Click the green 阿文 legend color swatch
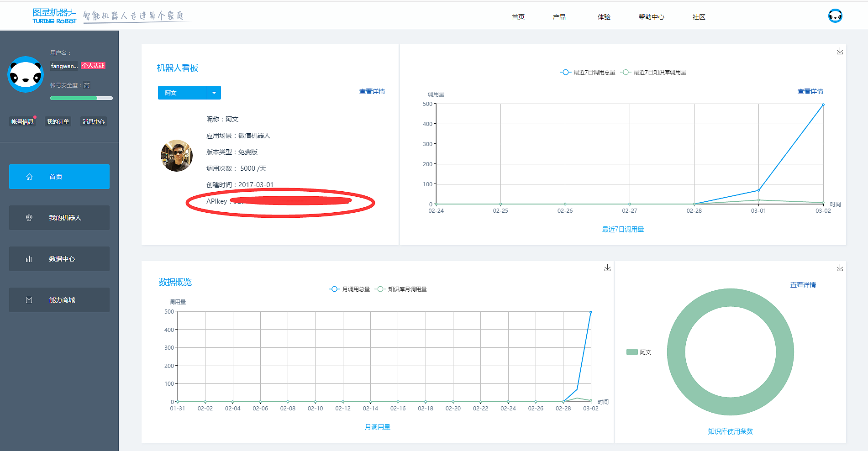This screenshot has width=868, height=451. [x=632, y=352]
